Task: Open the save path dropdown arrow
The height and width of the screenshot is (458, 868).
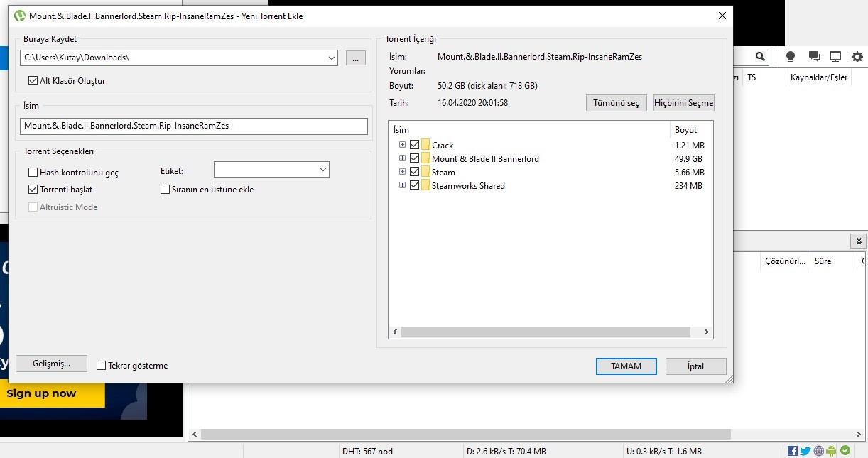Action: pos(332,58)
